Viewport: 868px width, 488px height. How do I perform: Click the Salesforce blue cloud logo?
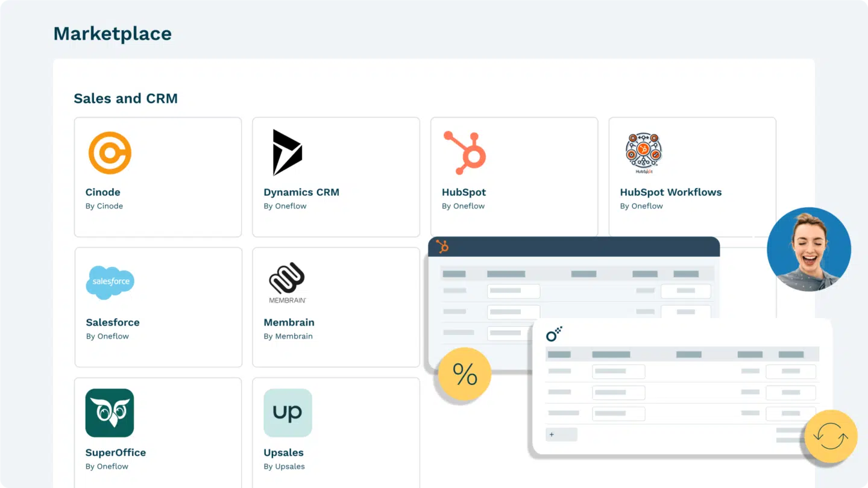click(x=110, y=282)
